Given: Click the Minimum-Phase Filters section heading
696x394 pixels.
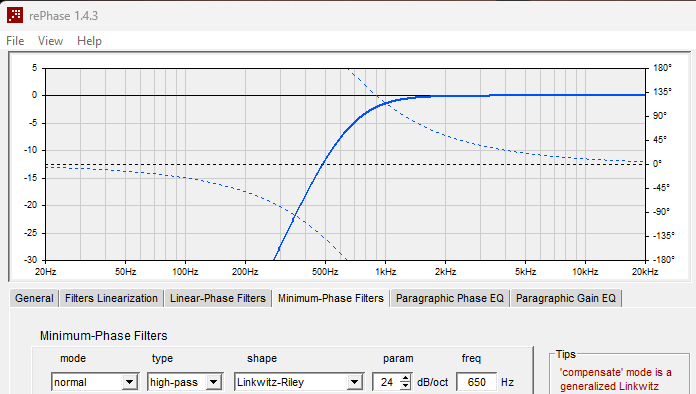Looking at the screenshot, I should coord(103,335).
